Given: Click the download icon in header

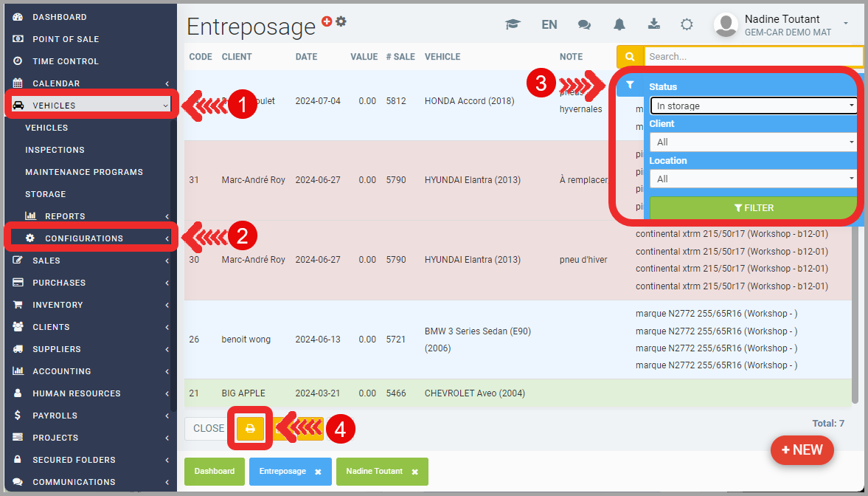Looking at the screenshot, I should pos(653,24).
